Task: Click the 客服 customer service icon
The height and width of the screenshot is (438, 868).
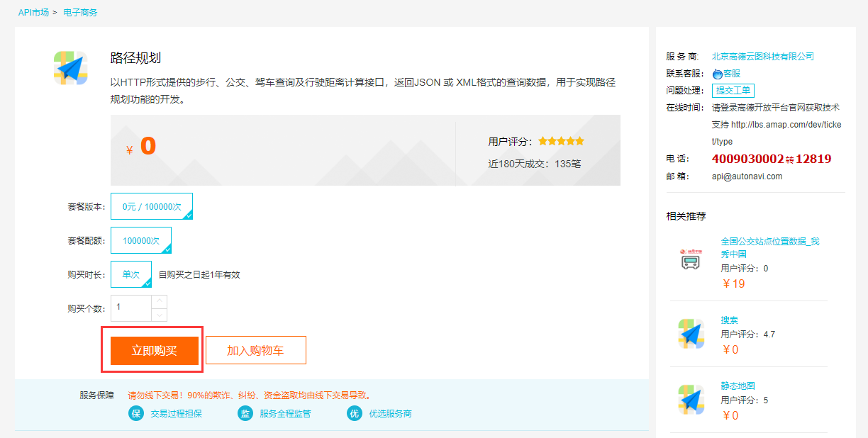Action: 717,74
